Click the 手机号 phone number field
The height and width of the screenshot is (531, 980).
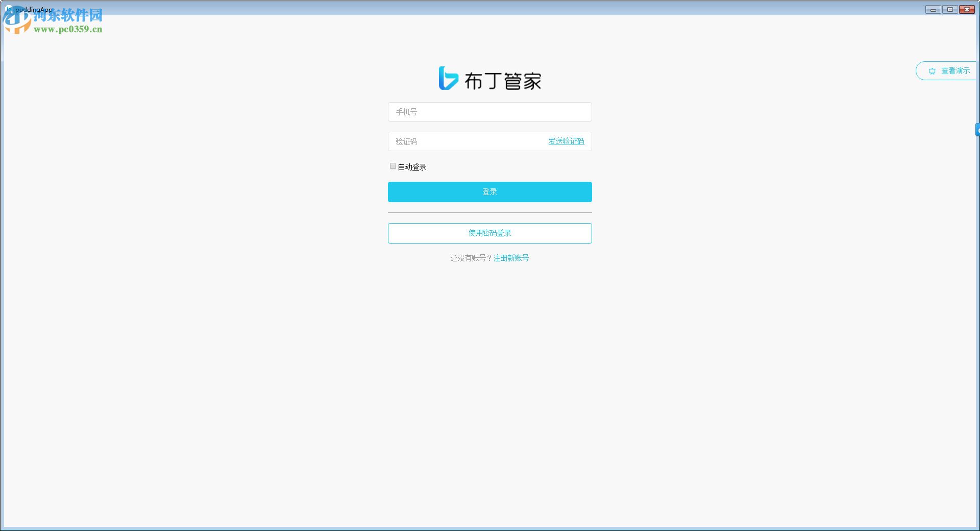point(489,112)
